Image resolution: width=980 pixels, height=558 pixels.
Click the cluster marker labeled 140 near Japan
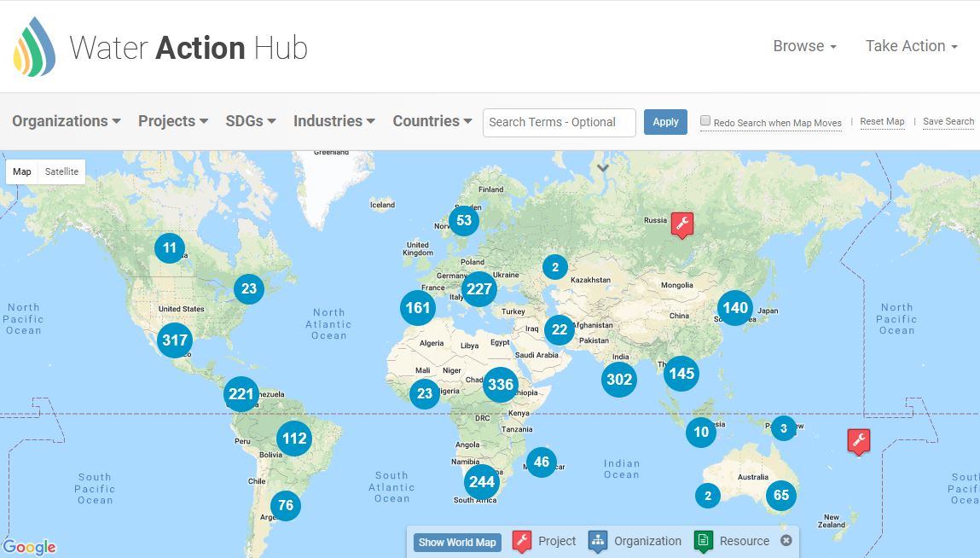[735, 307]
